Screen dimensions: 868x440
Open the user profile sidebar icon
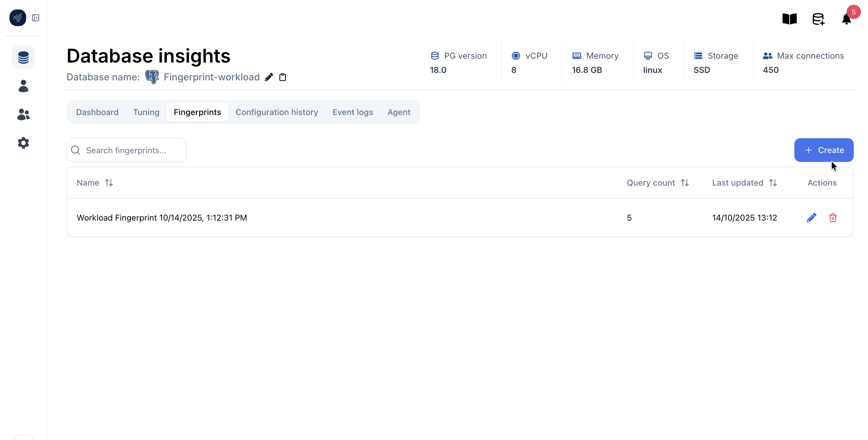click(x=23, y=86)
